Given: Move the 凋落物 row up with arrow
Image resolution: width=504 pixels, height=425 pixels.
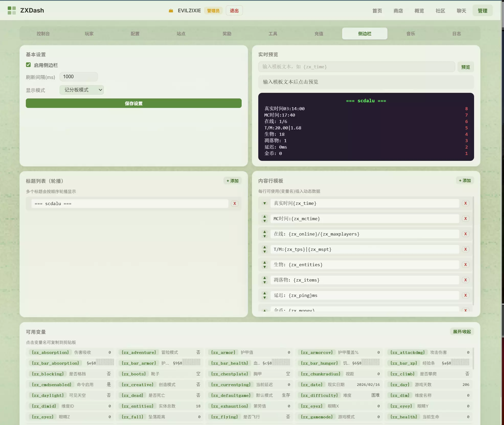Looking at the screenshot, I should click(x=265, y=278).
